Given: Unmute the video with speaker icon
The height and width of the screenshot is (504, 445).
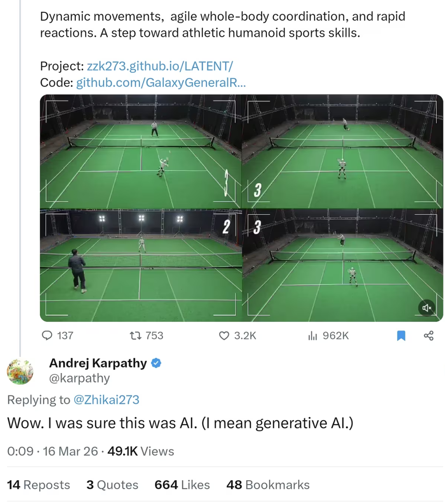Looking at the screenshot, I should [x=427, y=308].
